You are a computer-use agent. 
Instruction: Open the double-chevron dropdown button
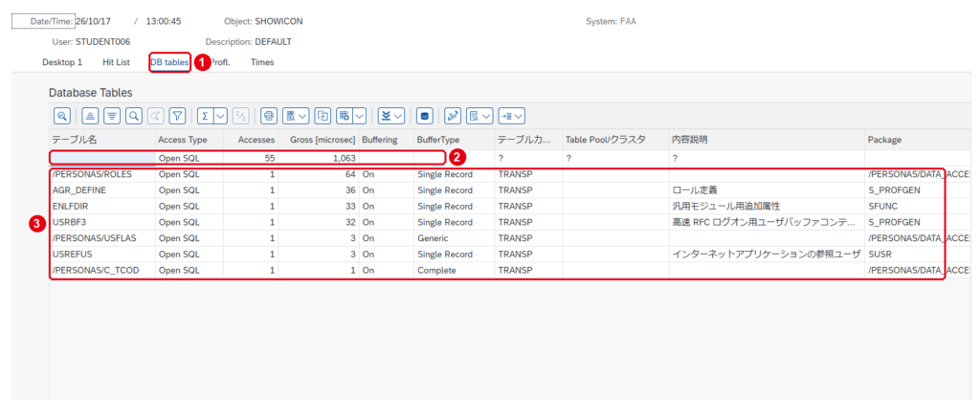coord(391,116)
